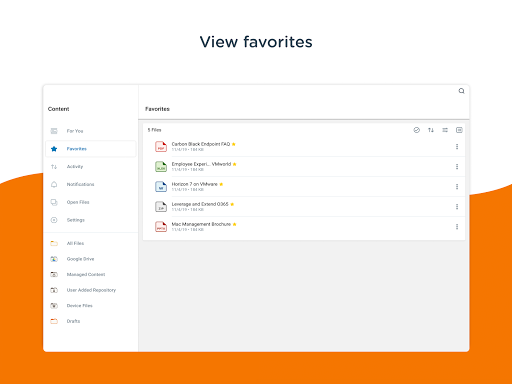Unfavorite Carbon Black Endpoint FAQ via star
Screen dimensions: 512x384
point(234,144)
